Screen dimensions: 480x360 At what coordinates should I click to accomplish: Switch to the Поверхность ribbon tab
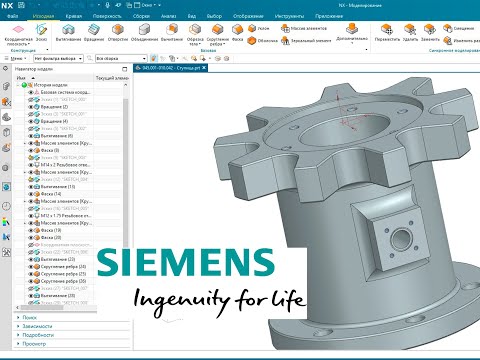point(107,16)
